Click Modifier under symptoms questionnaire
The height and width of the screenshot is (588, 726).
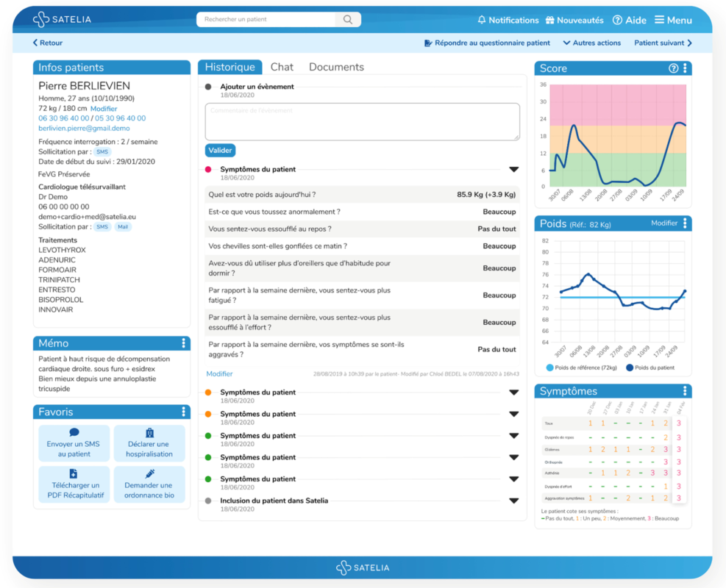[219, 374]
